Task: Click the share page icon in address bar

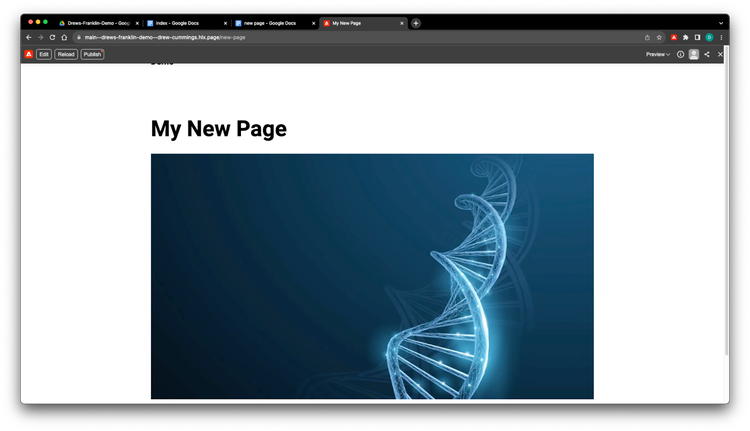Action: pos(647,37)
